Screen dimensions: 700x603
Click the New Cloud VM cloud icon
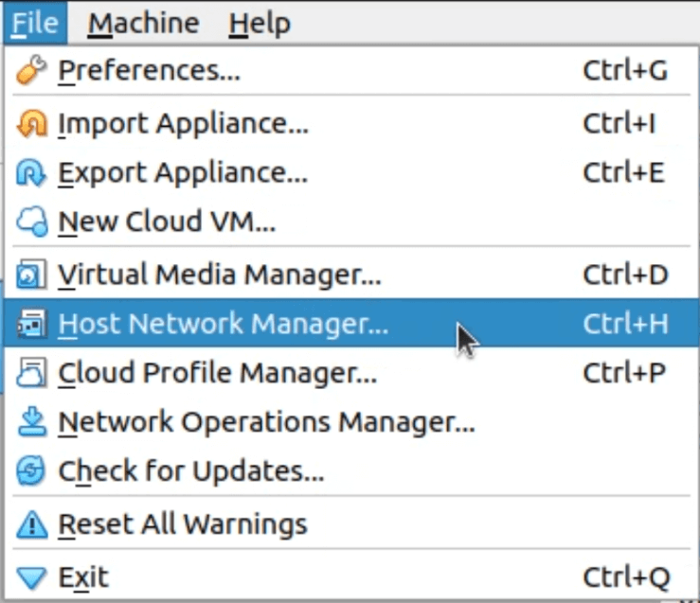[x=31, y=222]
